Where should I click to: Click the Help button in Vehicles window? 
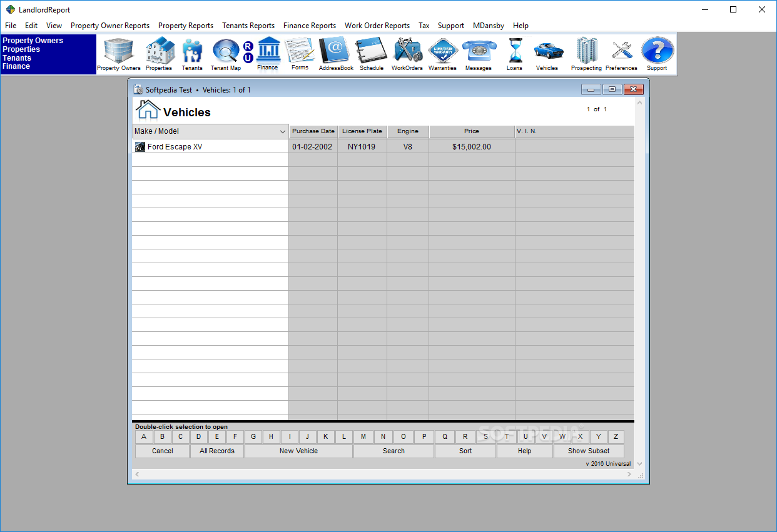[524, 451]
